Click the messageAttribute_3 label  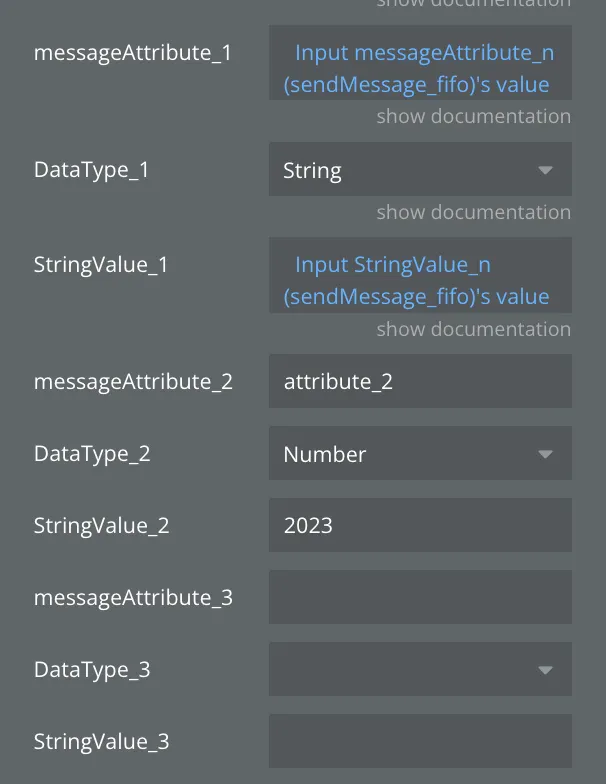point(133,598)
